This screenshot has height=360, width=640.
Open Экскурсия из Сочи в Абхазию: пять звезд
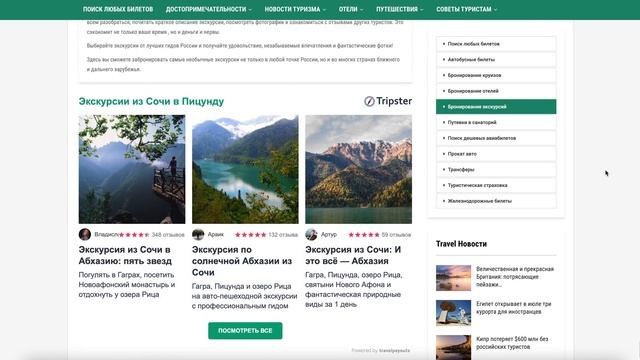125,255
